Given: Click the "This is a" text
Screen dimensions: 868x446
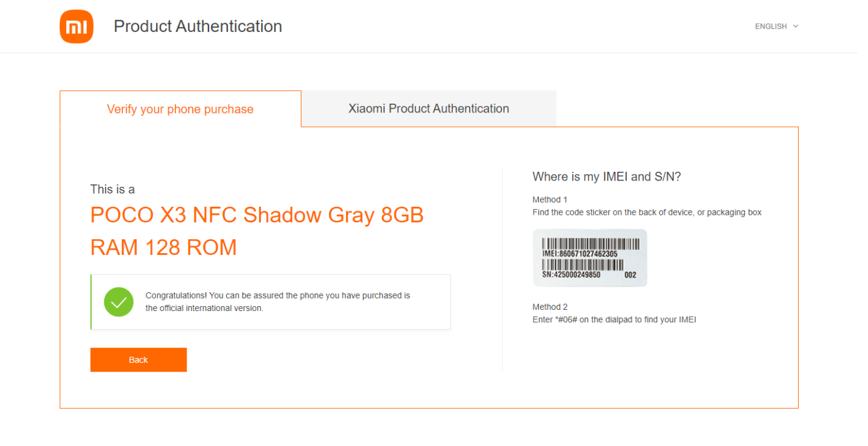Looking at the screenshot, I should coord(112,189).
